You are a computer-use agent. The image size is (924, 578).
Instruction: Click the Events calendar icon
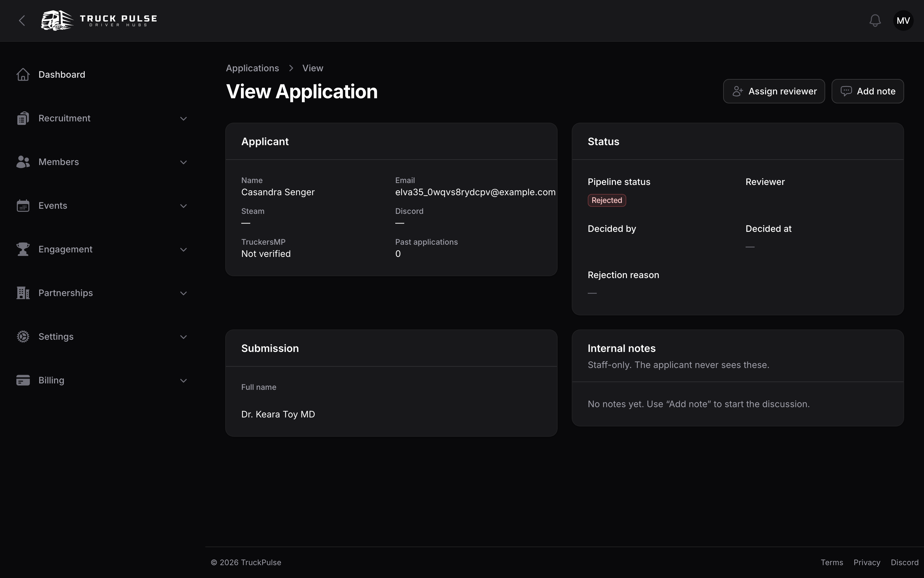pos(23,206)
